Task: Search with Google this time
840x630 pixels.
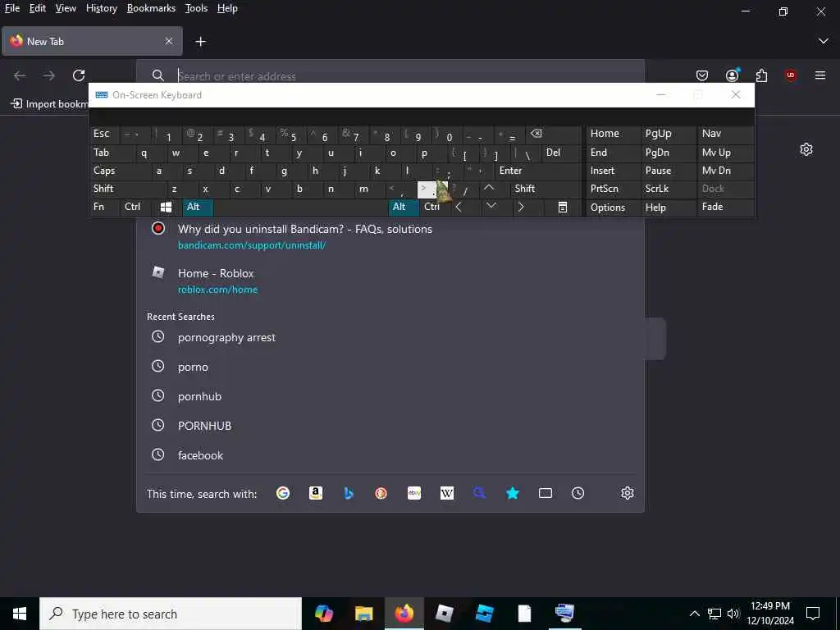Action: pyautogui.click(x=283, y=493)
